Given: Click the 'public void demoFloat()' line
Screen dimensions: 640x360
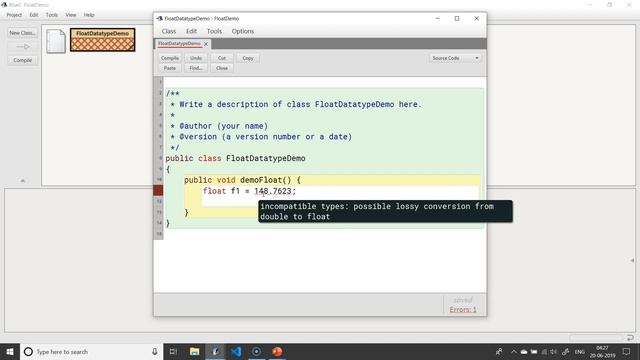Looking at the screenshot, I should 242,180.
